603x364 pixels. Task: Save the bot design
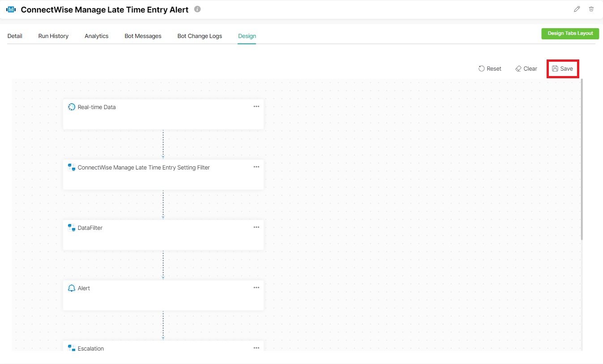coord(563,69)
